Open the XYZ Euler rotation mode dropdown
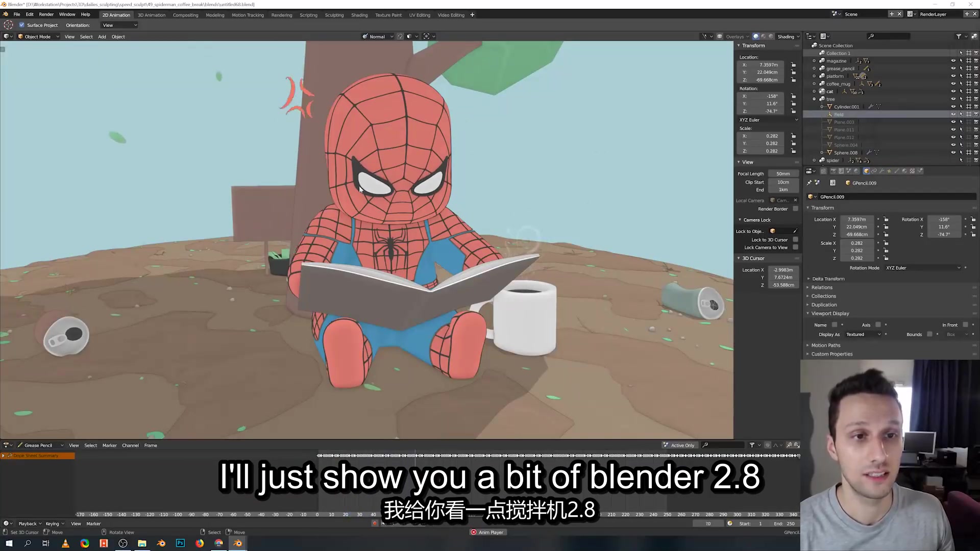This screenshot has height=551, width=980. [768, 120]
